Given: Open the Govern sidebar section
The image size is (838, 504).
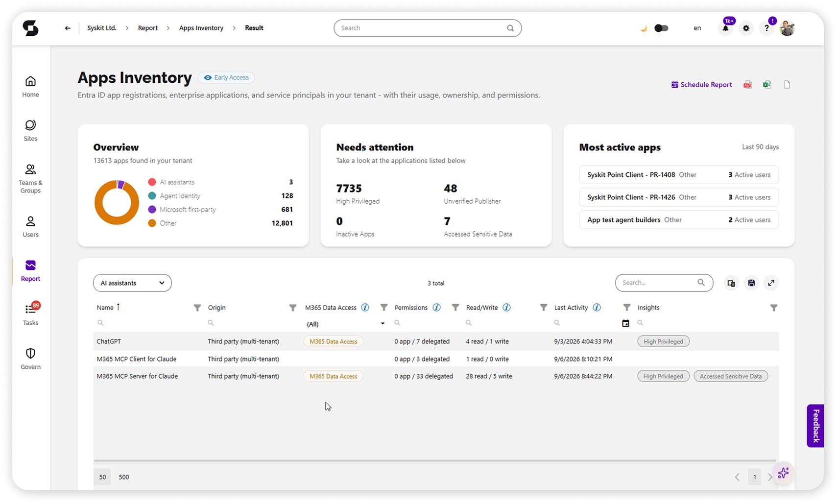Looking at the screenshot, I should click(x=30, y=359).
